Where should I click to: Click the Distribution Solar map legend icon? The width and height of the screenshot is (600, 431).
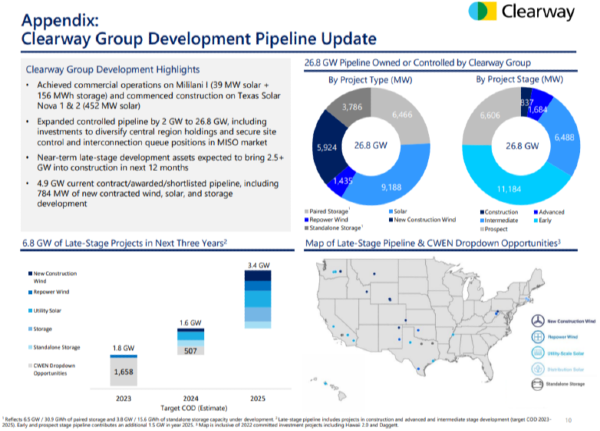(538, 369)
